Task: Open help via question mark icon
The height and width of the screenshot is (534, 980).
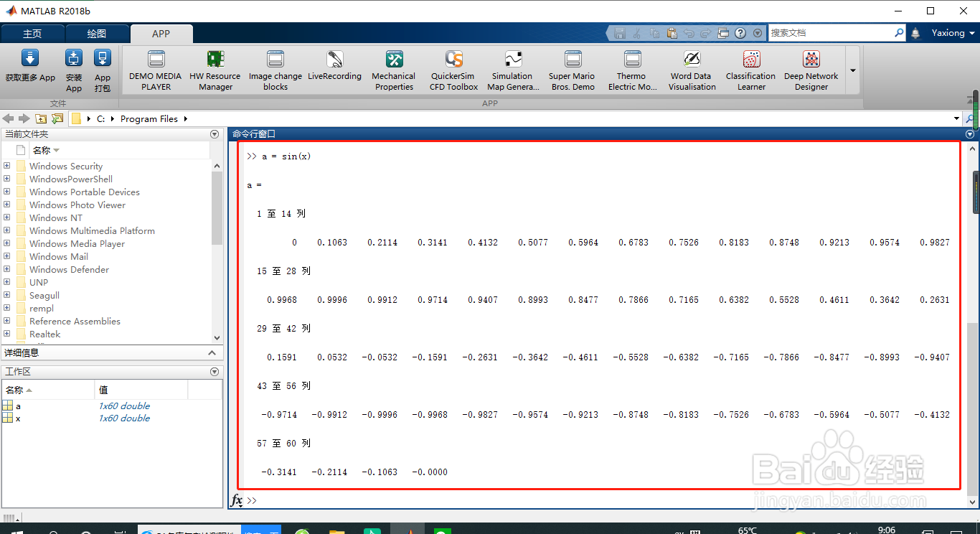Action: coord(740,33)
